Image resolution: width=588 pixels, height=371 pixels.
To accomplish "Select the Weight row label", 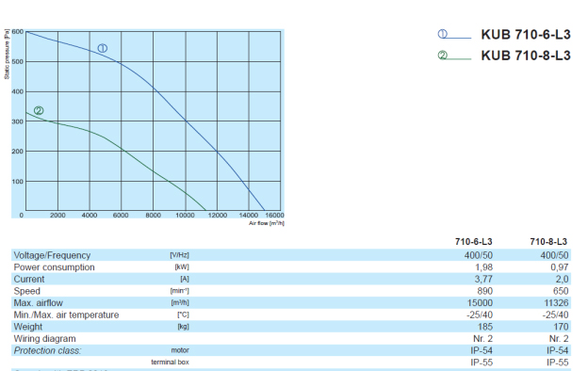I will pos(28,327).
